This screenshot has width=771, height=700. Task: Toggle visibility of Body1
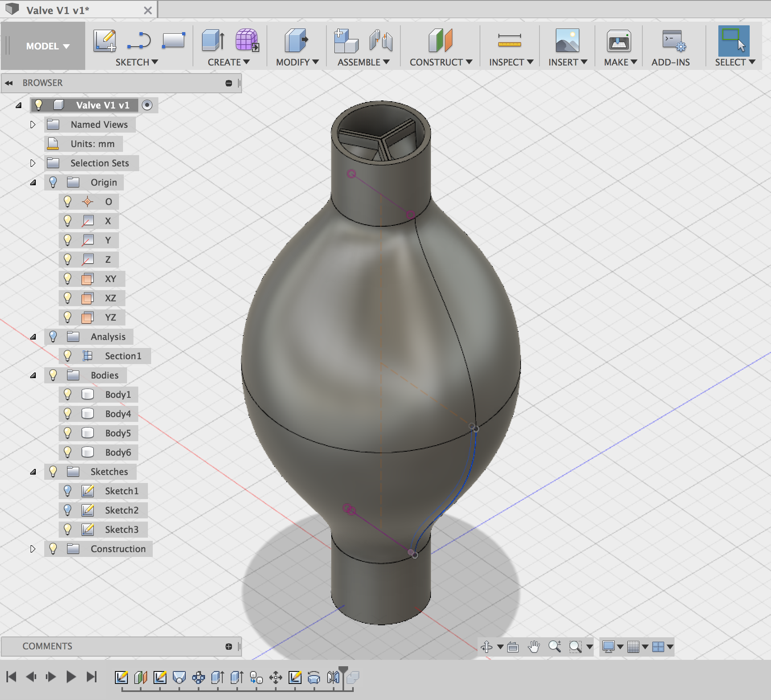68,395
